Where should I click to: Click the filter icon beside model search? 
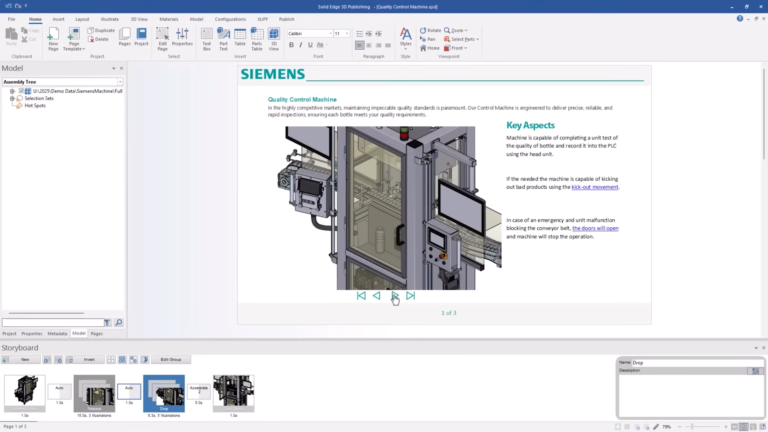click(107, 322)
